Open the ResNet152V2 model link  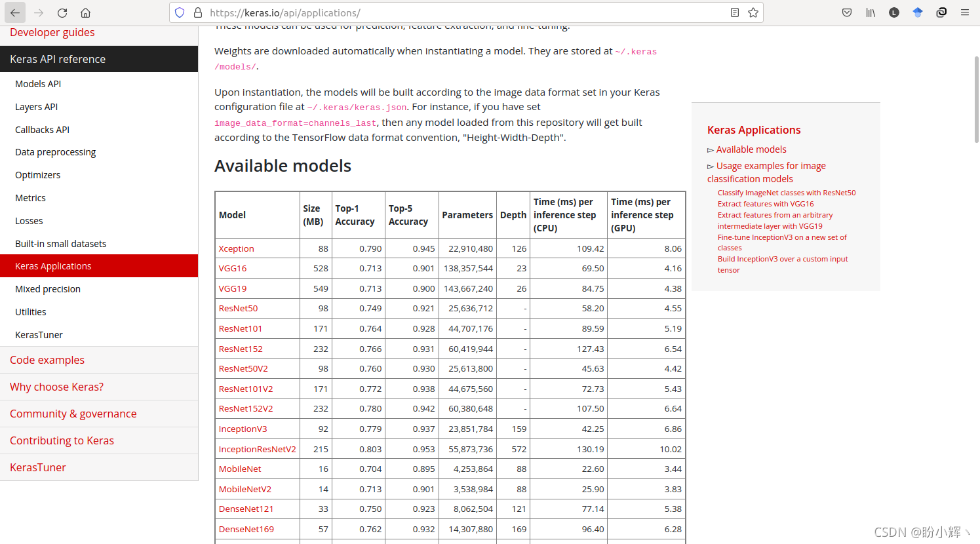click(x=245, y=408)
